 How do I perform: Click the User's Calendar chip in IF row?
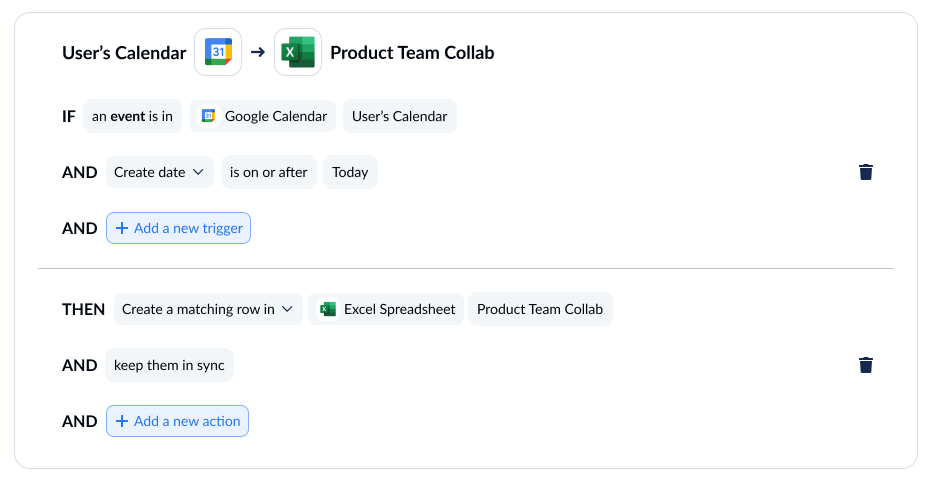coord(400,116)
